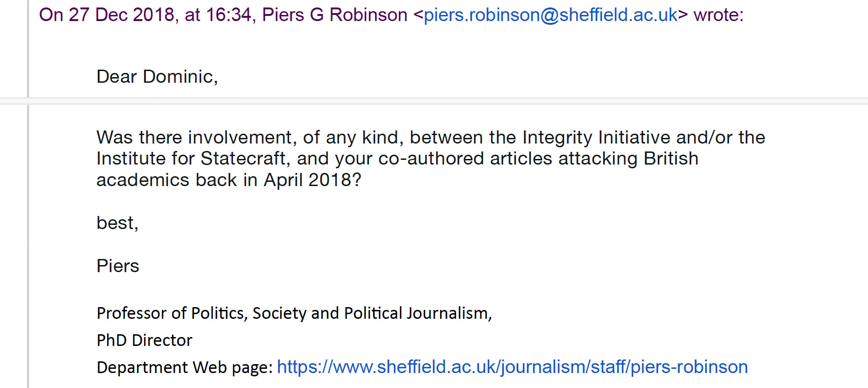
Task: Click the "Dear Dominic," greeting line
Action: coord(157,77)
